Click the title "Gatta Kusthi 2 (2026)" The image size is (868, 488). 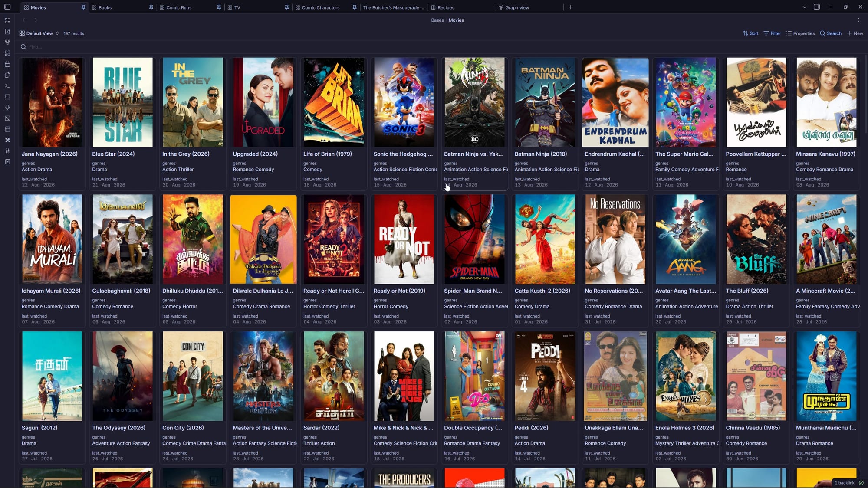[542, 291]
